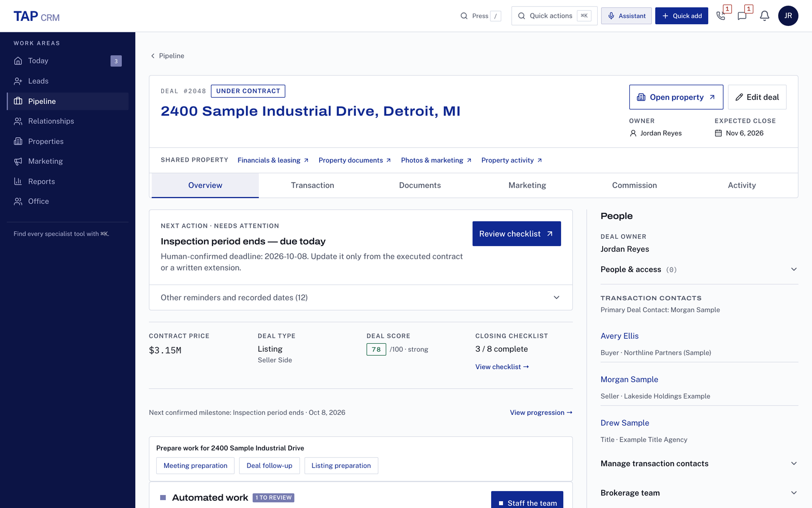The image size is (812, 508).
Task: Click the TAP CRM logo
Action: tap(37, 16)
